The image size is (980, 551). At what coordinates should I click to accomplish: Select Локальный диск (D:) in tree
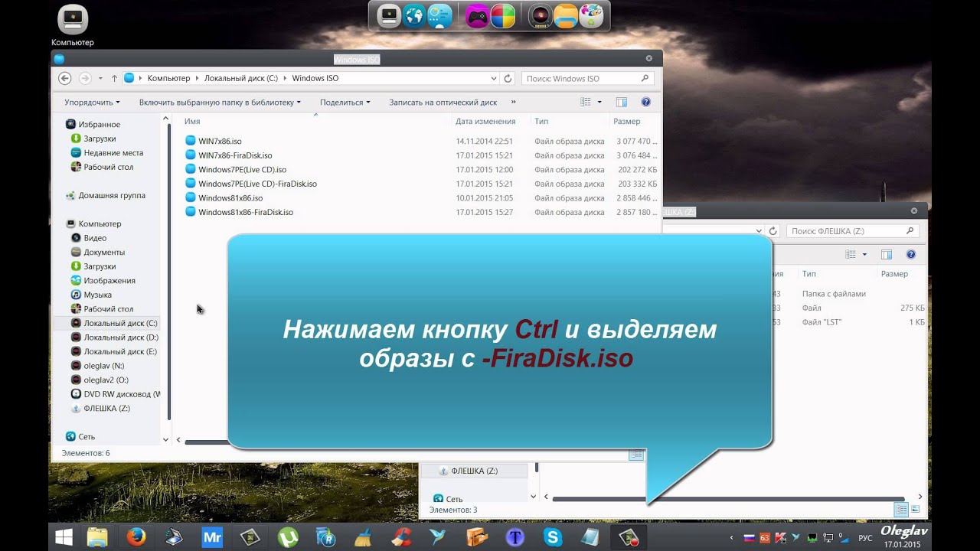[121, 337]
